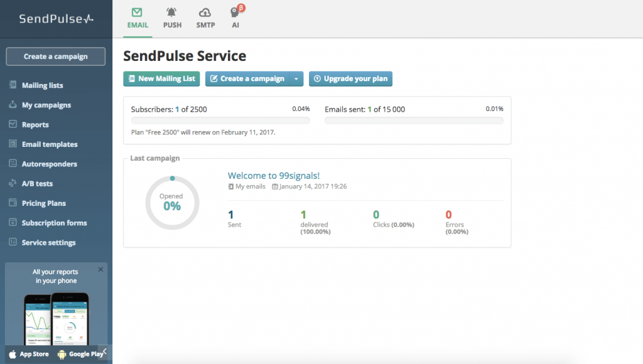Click the SendPulse logo

56,19
